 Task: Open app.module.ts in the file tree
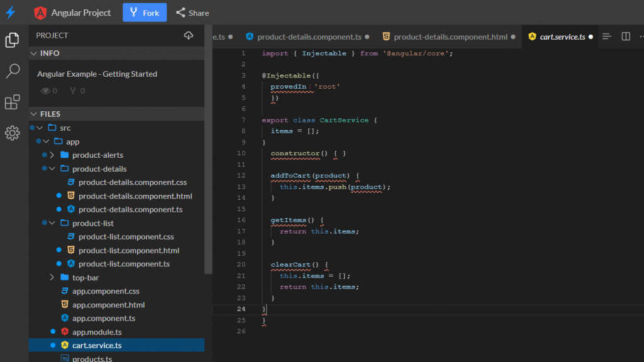coord(96,332)
